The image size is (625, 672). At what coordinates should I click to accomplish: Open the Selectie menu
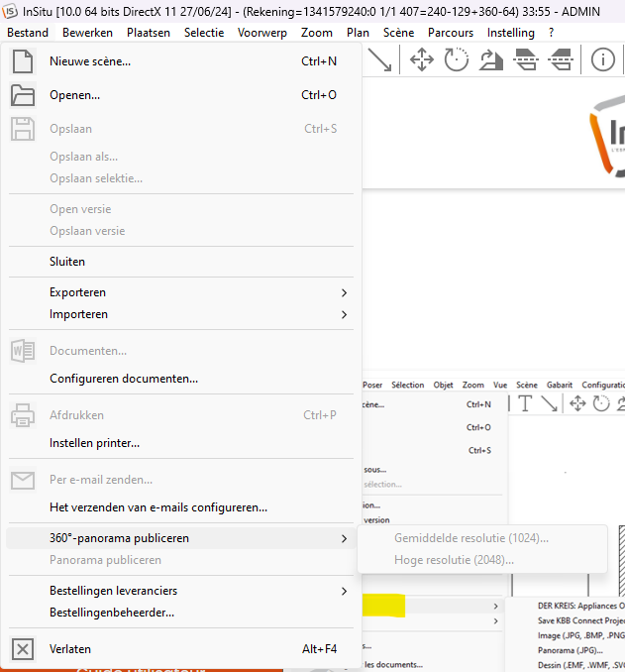204,33
